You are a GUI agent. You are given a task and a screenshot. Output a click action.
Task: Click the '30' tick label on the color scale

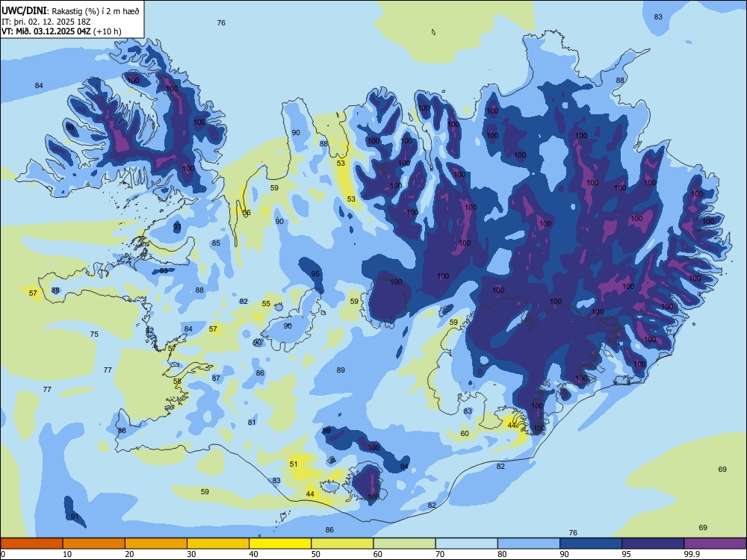click(x=191, y=554)
